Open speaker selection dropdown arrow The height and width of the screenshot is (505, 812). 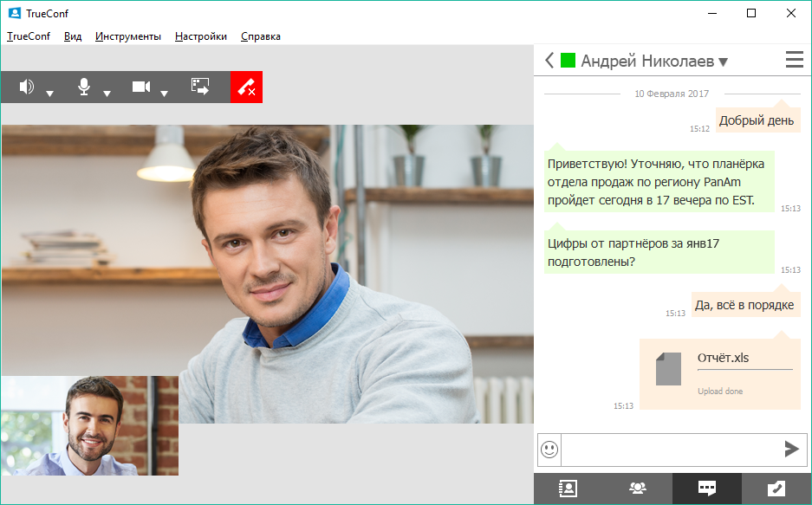[48, 92]
